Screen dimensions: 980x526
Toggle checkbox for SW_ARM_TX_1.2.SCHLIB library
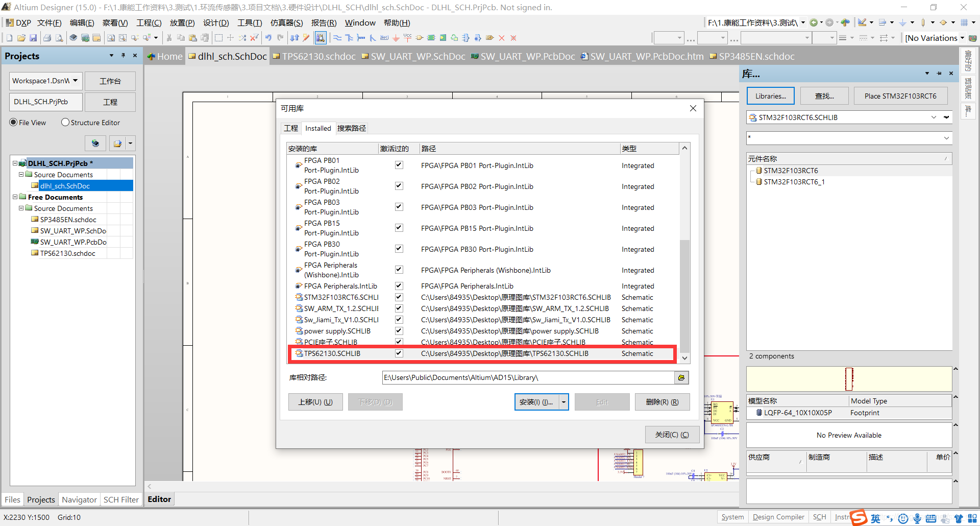coord(399,308)
